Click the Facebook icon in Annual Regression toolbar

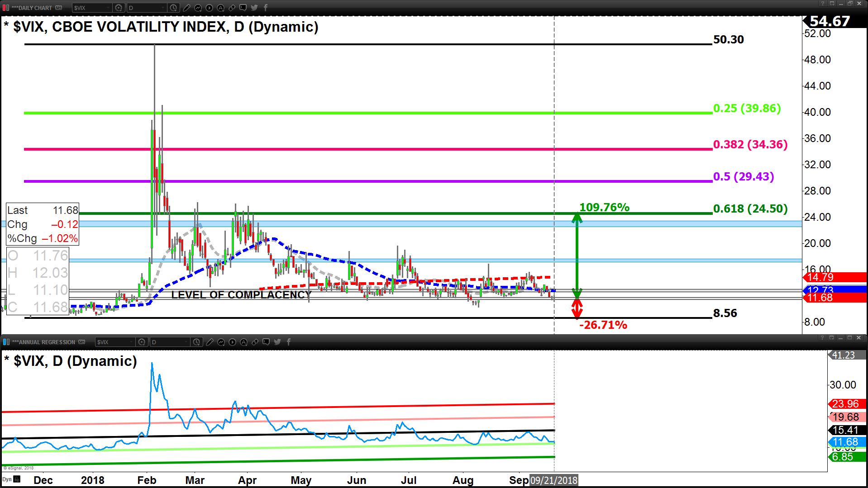[x=288, y=342]
